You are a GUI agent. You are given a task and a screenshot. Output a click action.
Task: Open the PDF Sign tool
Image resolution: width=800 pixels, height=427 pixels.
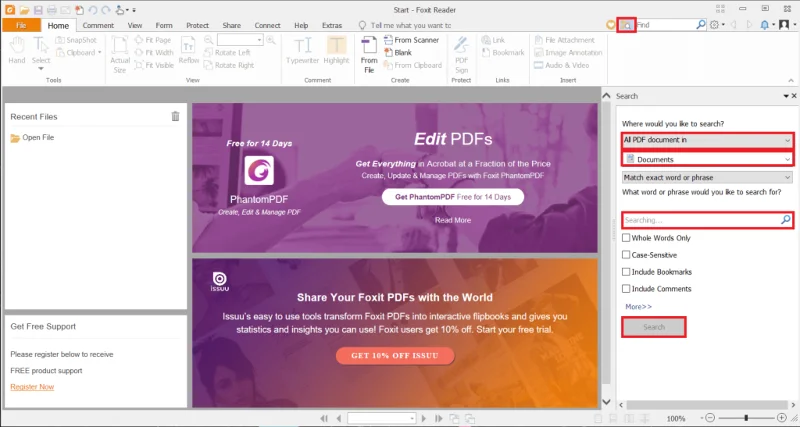tap(462, 54)
